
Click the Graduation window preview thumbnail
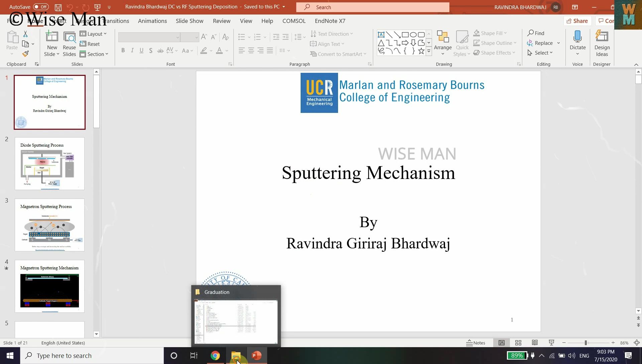pyautogui.click(x=236, y=321)
